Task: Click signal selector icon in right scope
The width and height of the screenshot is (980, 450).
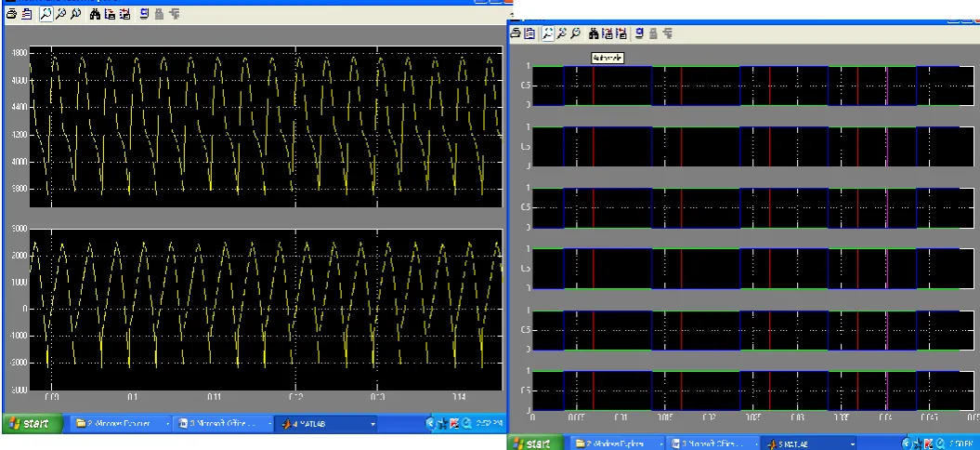Action: coord(668,33)
